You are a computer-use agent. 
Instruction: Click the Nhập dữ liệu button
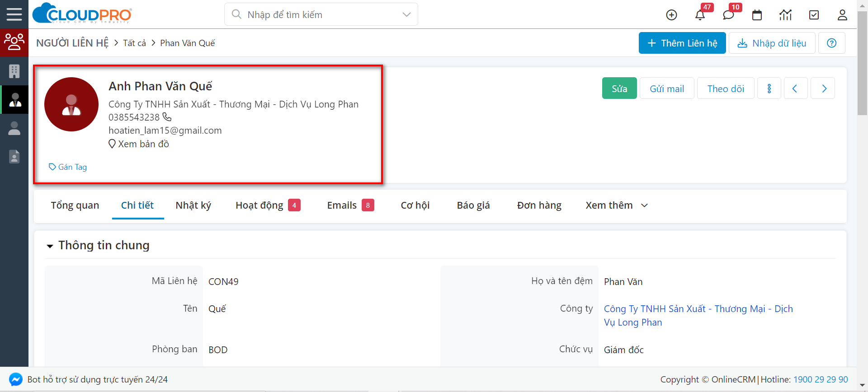(x=772, y=43)
